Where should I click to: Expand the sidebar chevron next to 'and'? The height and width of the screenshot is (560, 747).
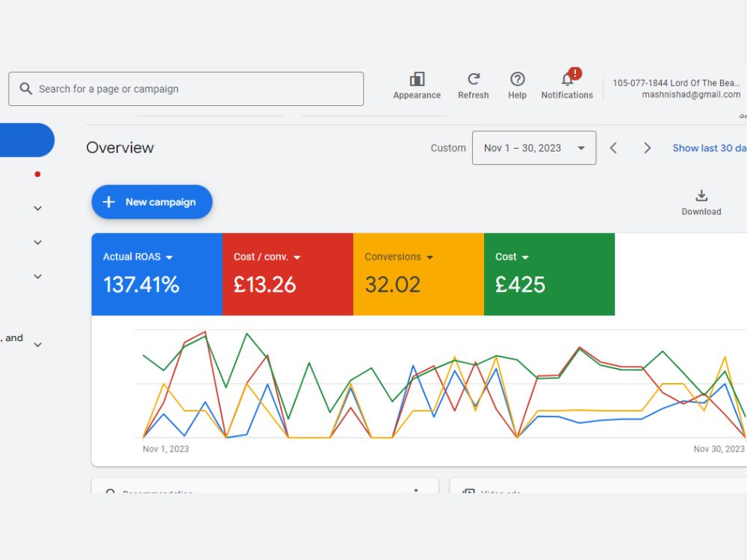[37, 344]
